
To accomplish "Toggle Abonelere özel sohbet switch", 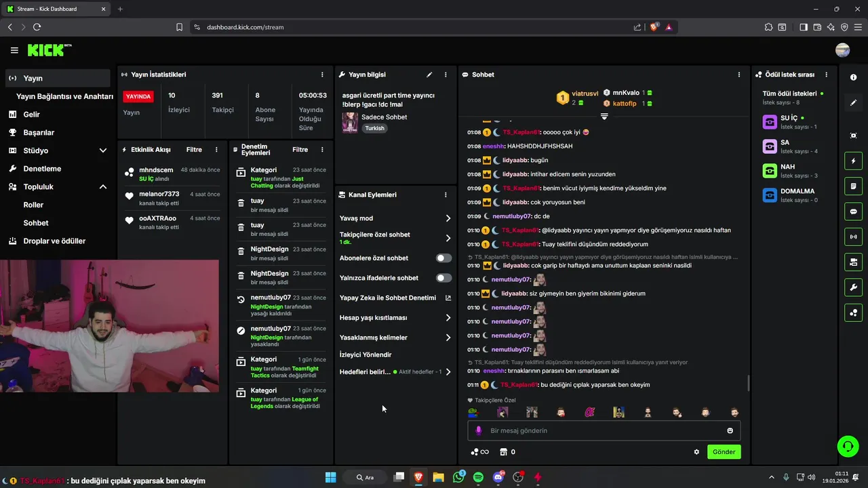I will click(x=443, y=258).
